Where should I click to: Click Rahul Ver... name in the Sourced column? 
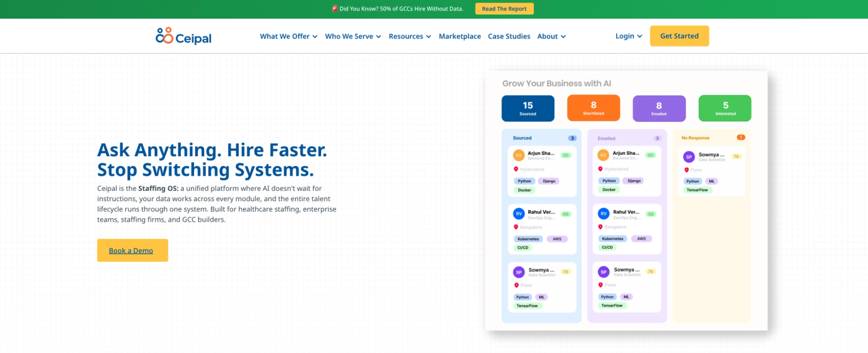[541, 212]
